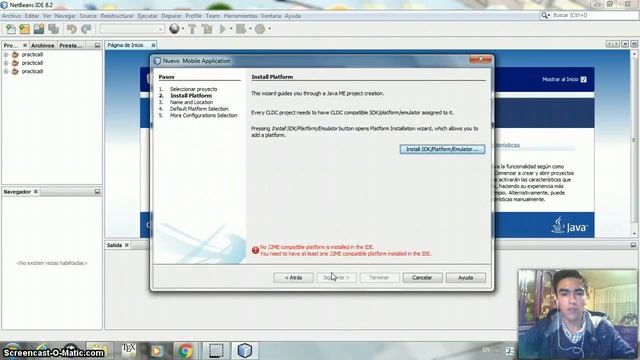The image size is (640, 360).
Task: Click the Build Project hammer icon
Action: (x=192, y=29)
